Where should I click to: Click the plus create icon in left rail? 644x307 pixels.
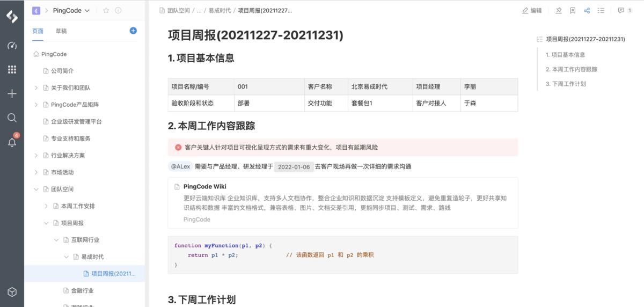pyautogui.click(x=12, y=93)
